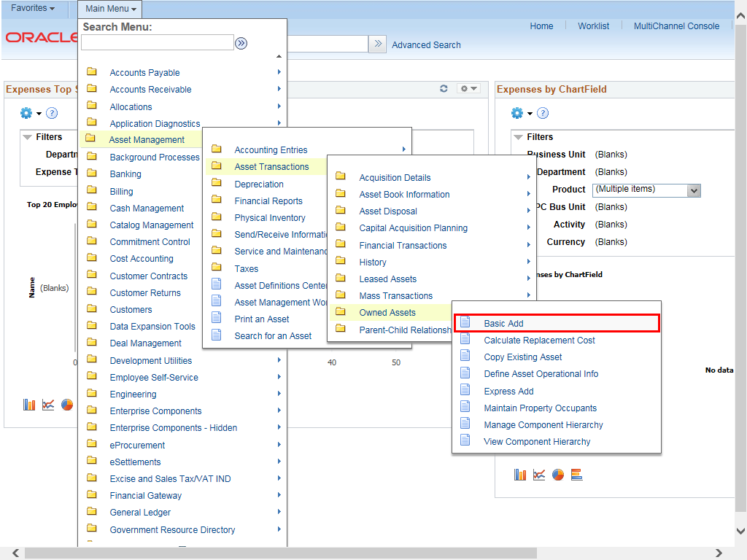747x560 pixels.
Task: Collapse Filters section in Expenses by ChartField
Action: [x=519, y=137]
